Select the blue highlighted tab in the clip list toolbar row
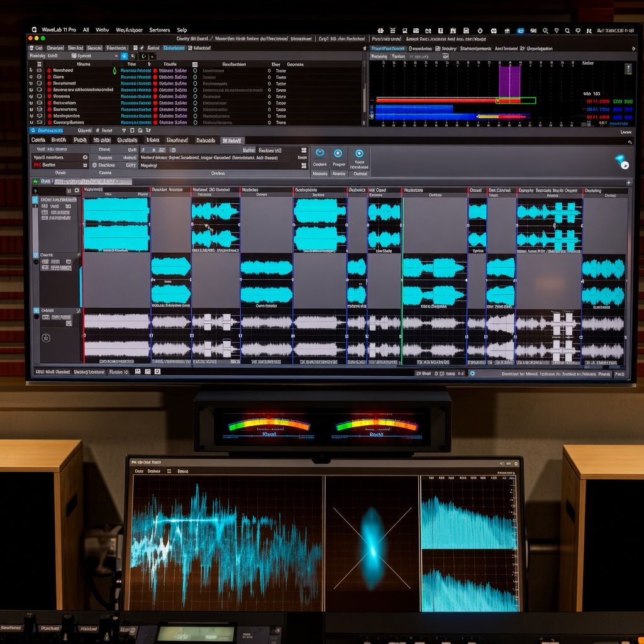The image size is (644, 644). coord(174,48)
